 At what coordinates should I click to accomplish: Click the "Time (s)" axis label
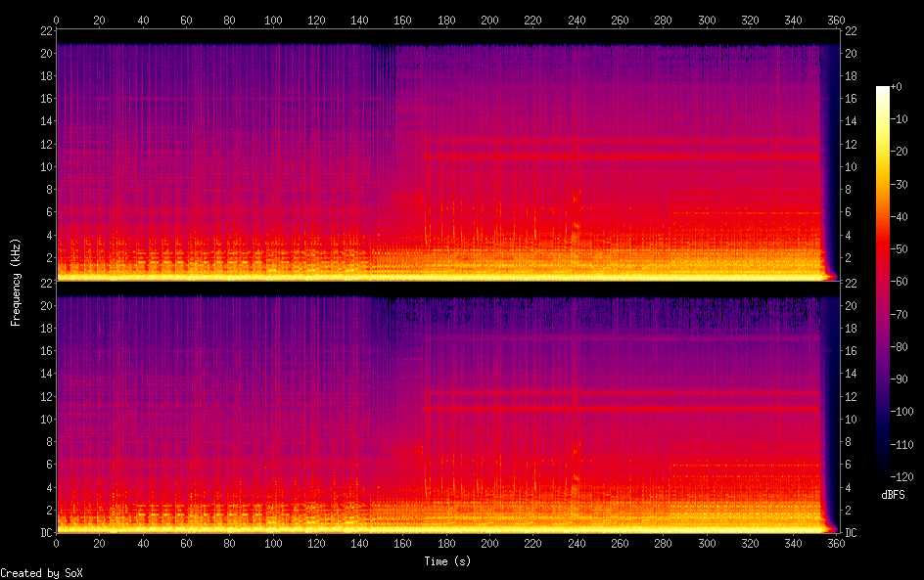click(x=447, y=561)
